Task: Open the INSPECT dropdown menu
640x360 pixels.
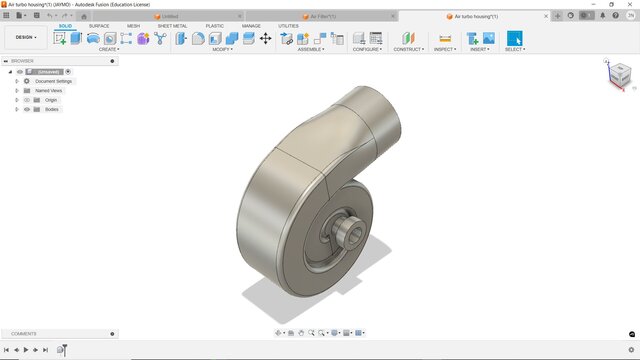Action: (x=445, y=49)
